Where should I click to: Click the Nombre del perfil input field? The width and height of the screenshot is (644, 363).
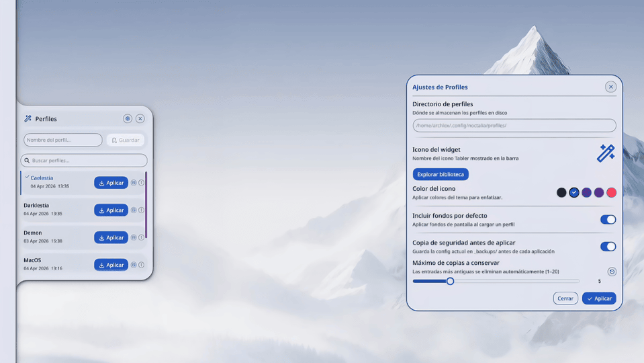(63, 140)
